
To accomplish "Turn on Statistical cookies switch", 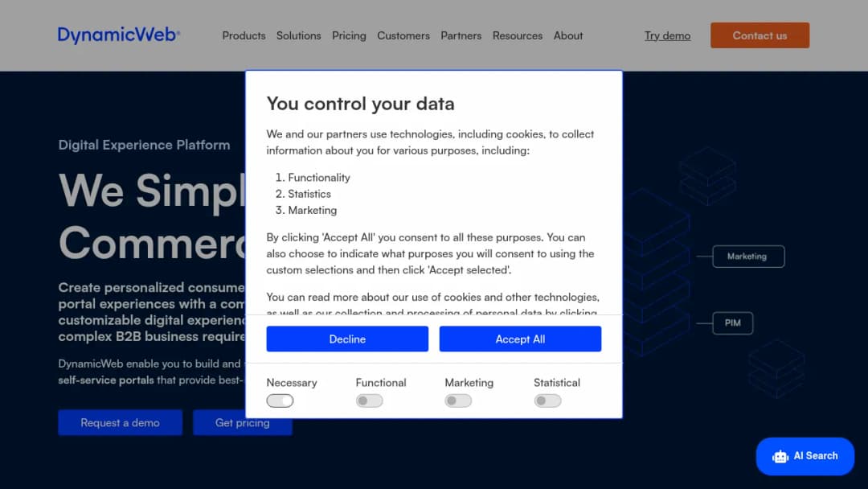I will [x=547, y=401].
